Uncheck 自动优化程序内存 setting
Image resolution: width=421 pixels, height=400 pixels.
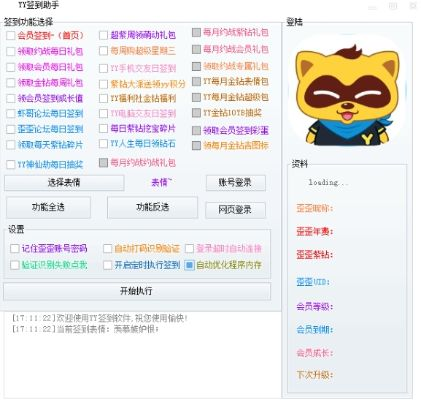189,265
